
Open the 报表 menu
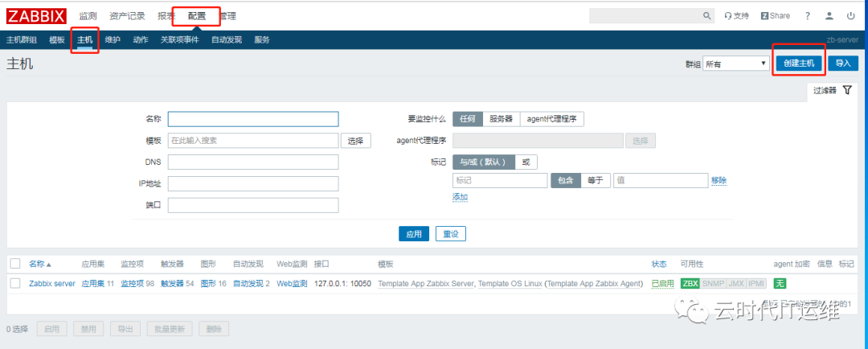(166, 16)
